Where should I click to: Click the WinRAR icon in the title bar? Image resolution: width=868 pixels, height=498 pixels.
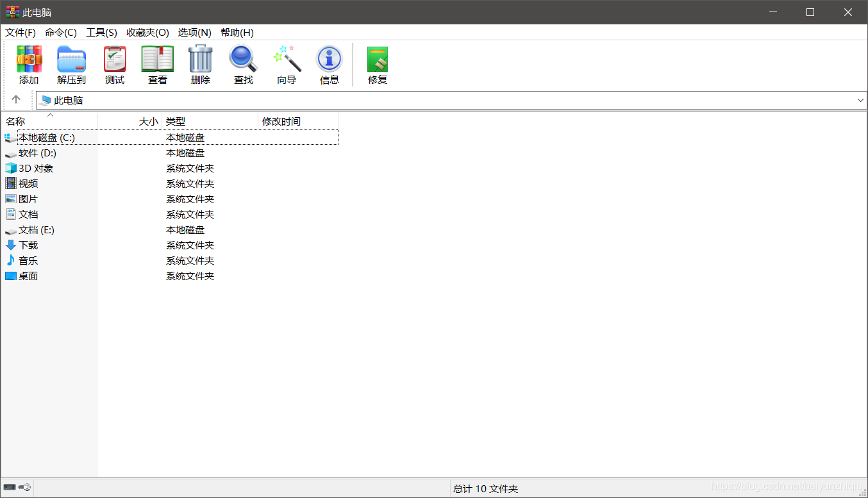click(x=12, y=12)
